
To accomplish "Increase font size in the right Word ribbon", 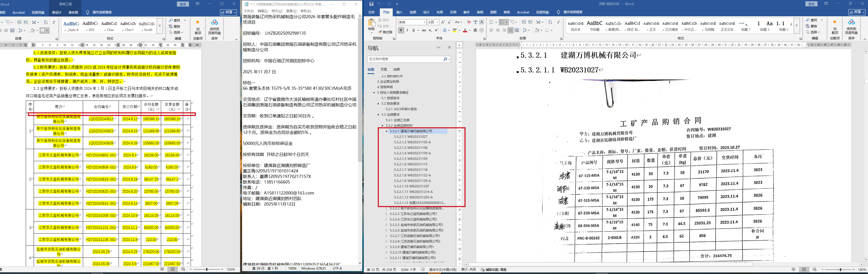I will 443,22.
